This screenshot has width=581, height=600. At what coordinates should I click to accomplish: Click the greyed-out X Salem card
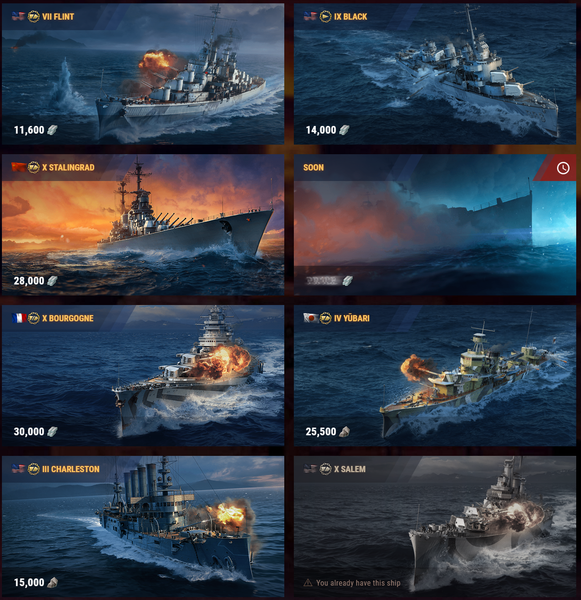pyautogui.click(x=435, y=526)
